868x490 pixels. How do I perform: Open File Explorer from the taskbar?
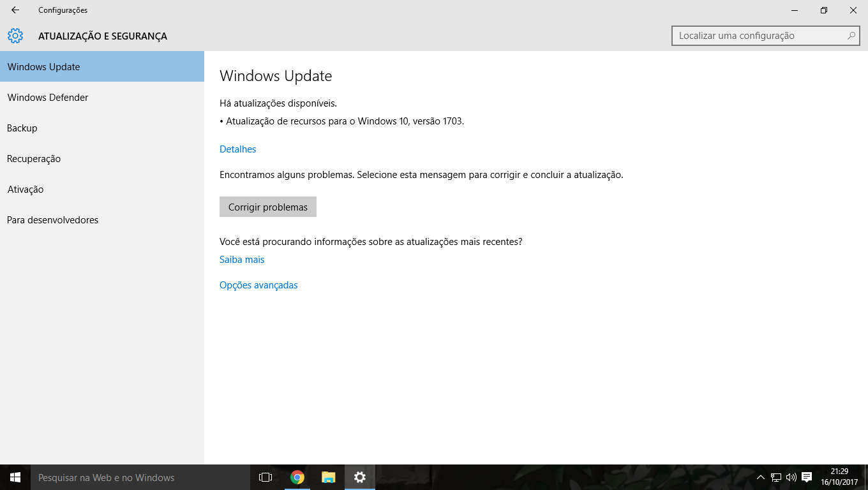[328, 477]
